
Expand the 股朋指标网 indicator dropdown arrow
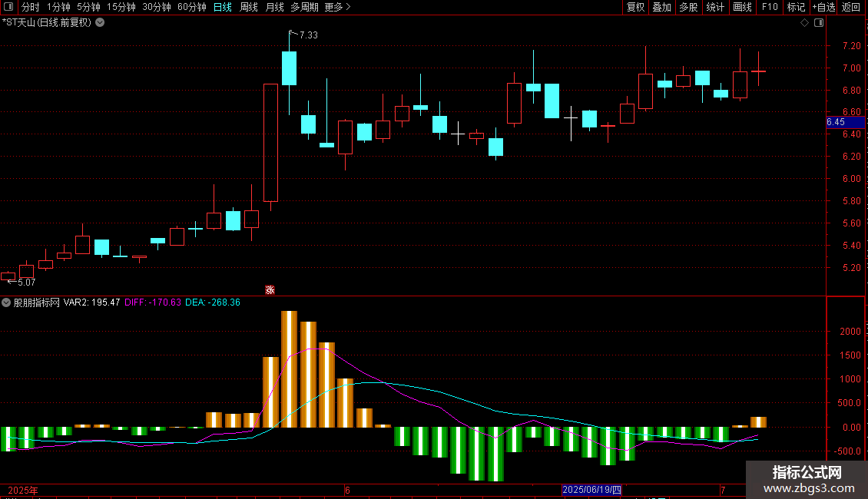(6, 302)
